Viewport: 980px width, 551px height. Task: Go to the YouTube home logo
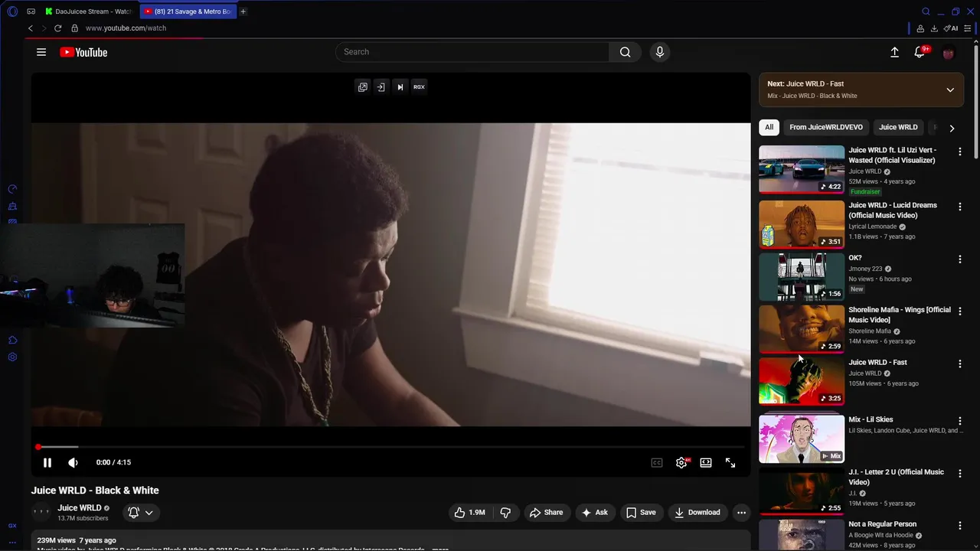pyautogui.click(x=83, y=52)
